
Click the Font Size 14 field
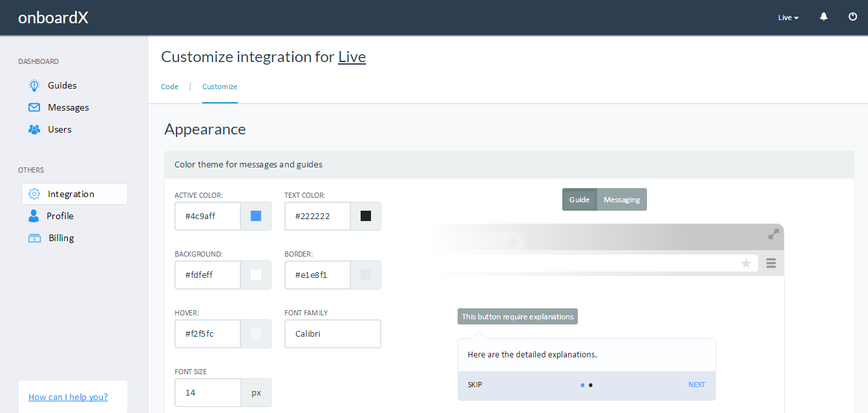pos(207,392)
